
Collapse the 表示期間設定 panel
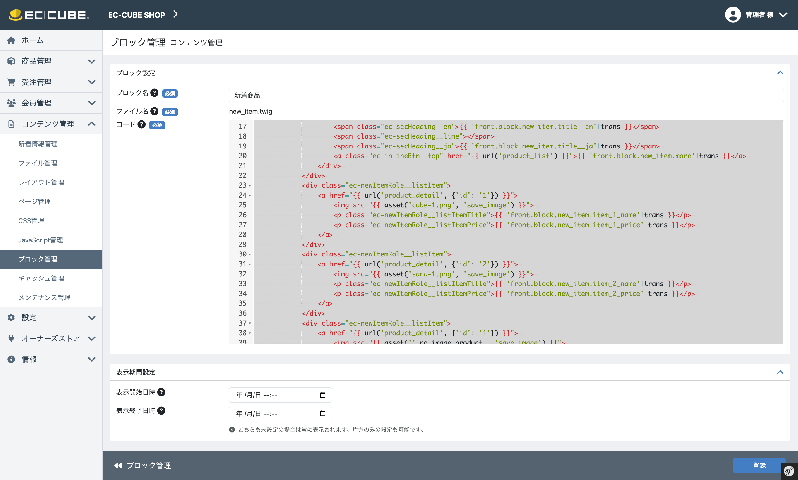(x=780, y=372)
